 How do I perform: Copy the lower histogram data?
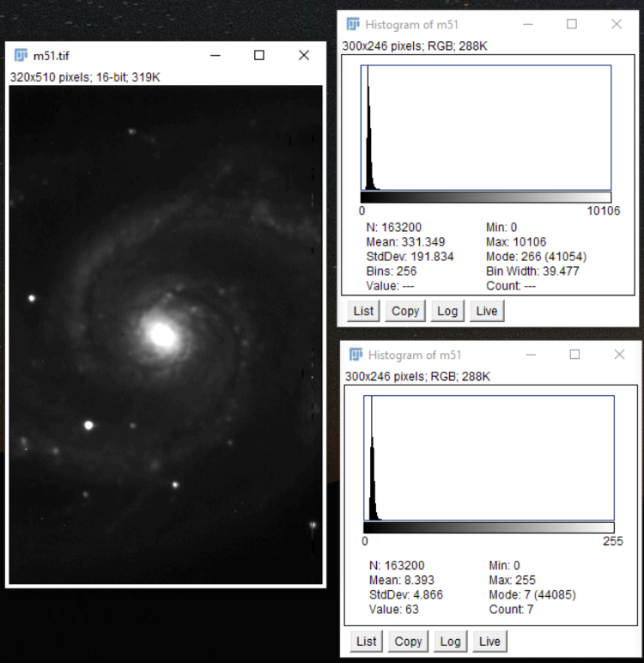point(408,642)
